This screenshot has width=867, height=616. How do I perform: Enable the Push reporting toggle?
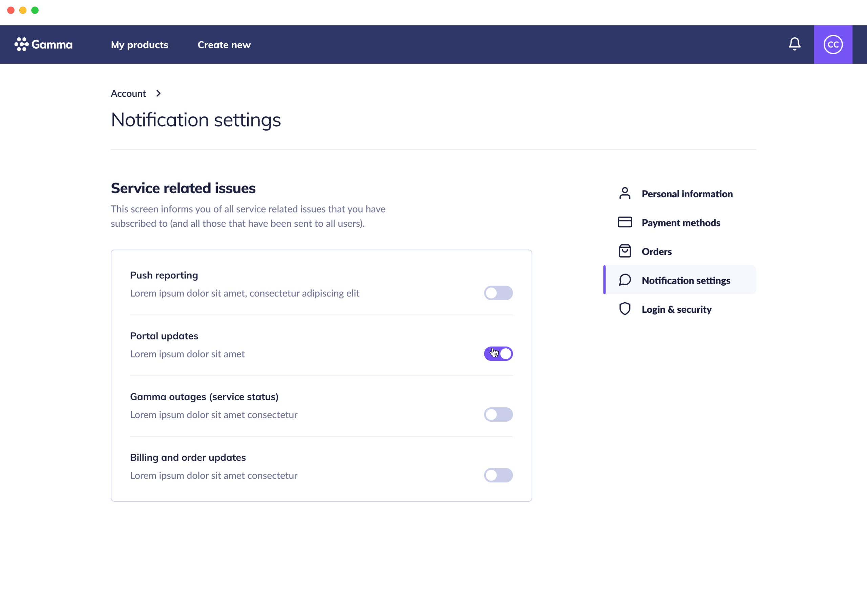pos(498,293)
